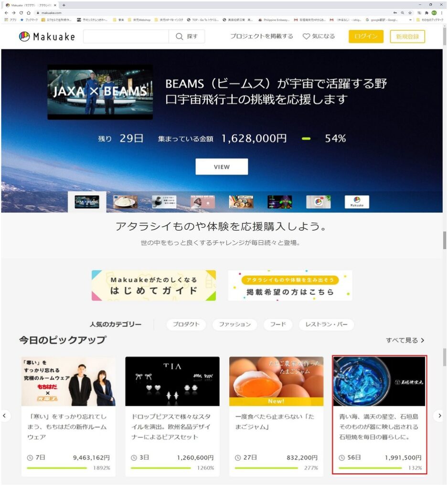The width and height of the screenshot is (448, 489).
Task: Click the Makuake search input field
Action: 126,36
